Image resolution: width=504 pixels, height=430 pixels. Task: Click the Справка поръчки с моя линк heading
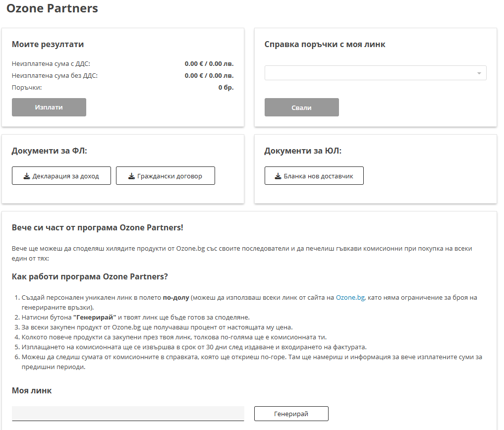(325, 44)
